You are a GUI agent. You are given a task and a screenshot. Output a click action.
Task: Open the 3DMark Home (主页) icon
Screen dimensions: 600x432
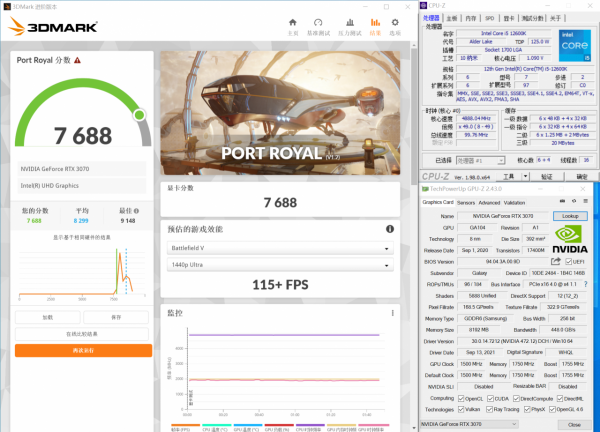(293, 22)
